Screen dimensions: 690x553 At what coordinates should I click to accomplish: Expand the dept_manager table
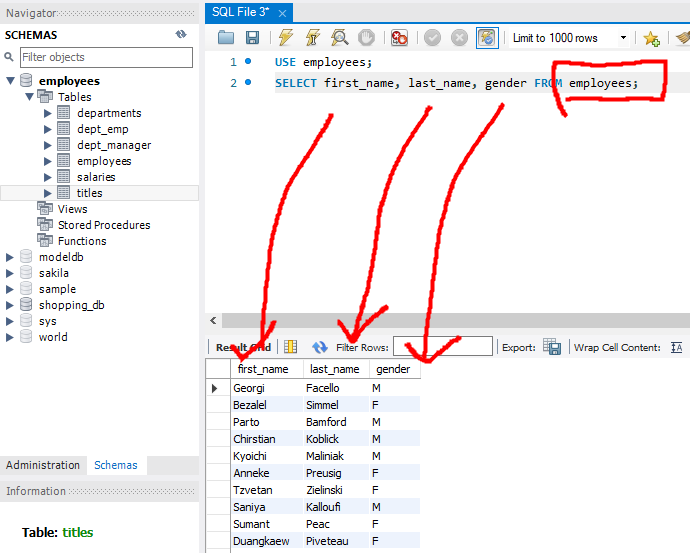click(48, 145)
